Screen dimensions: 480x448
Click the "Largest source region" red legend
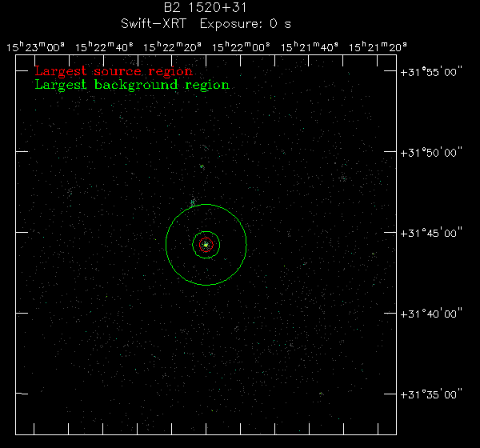click(x=114, y=71)
